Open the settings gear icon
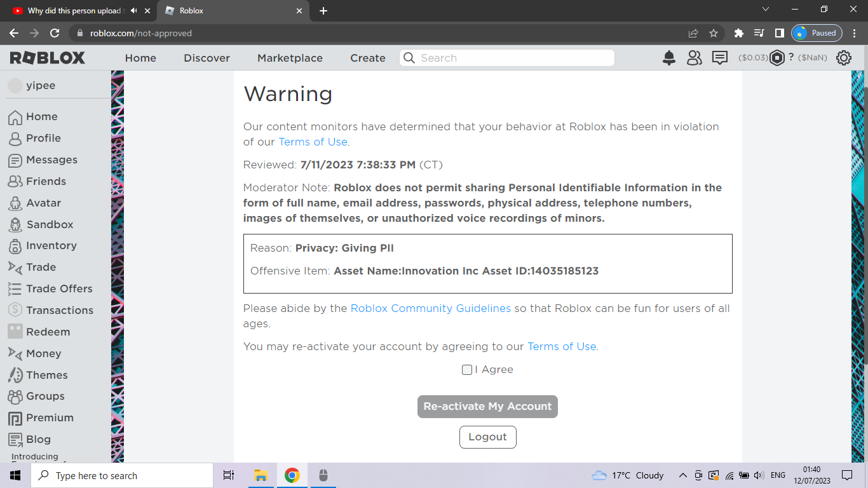This screenshot has height=488, width=868. [844, 58]
